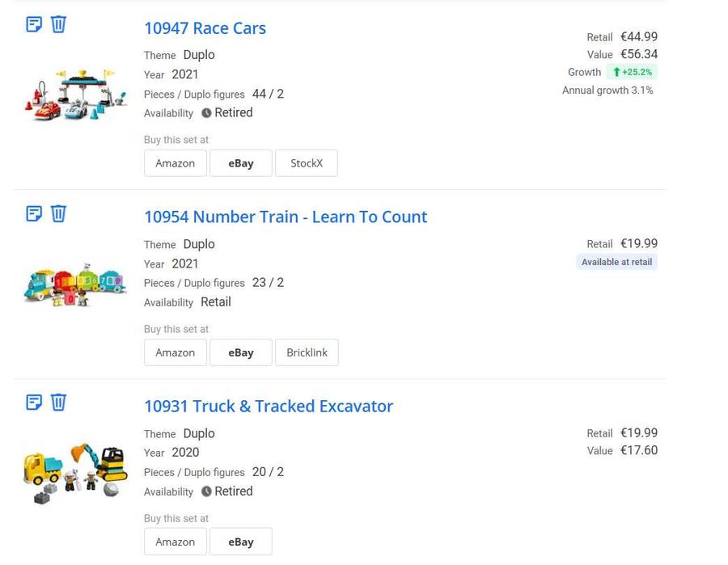Viewport: 728px width, 565px height.
Task: Buy Truck & Tracked Excavator at Amazon
Action: [x=175, y=542]
